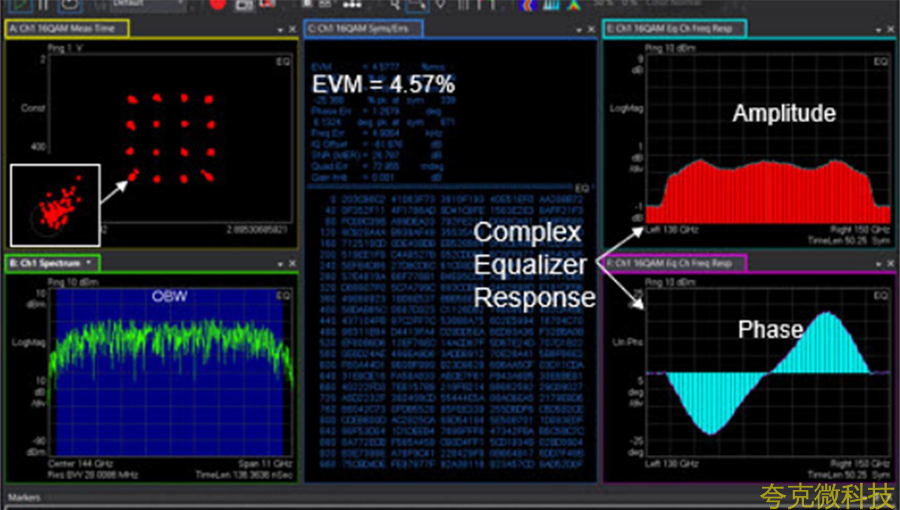This screenshot has width=900, height=510.
Task: Close the C: Ch1 16QAM Syms/Errs panel
Action: 589,30
